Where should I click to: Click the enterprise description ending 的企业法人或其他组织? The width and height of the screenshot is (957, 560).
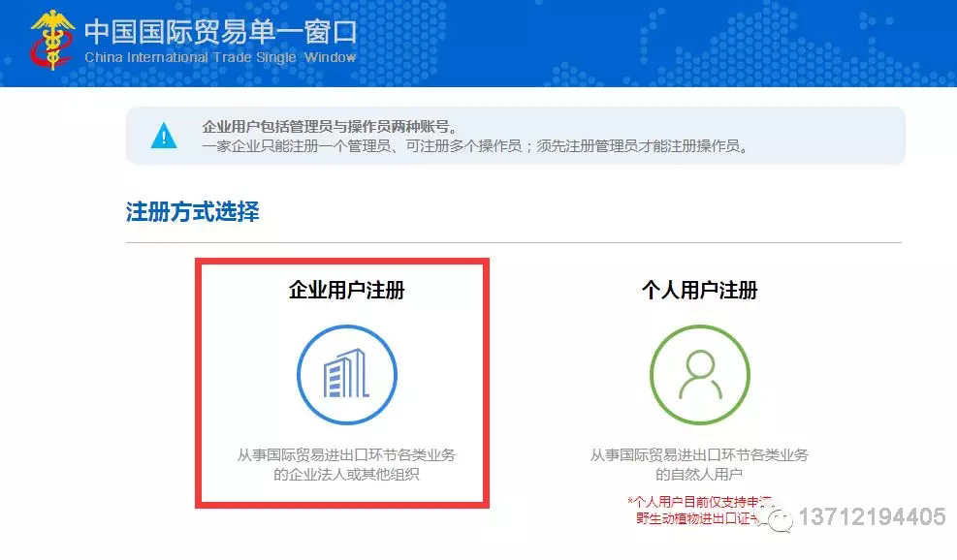click(347, 464)
